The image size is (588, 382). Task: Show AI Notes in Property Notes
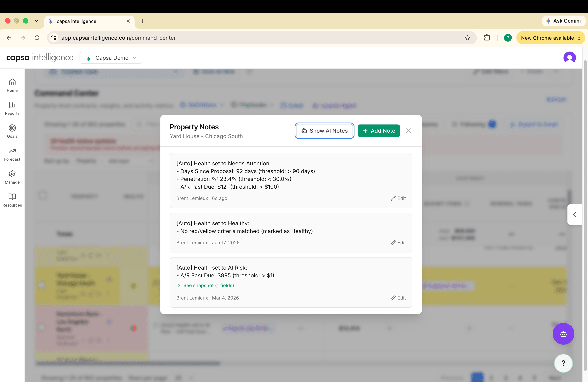(324, 131)
